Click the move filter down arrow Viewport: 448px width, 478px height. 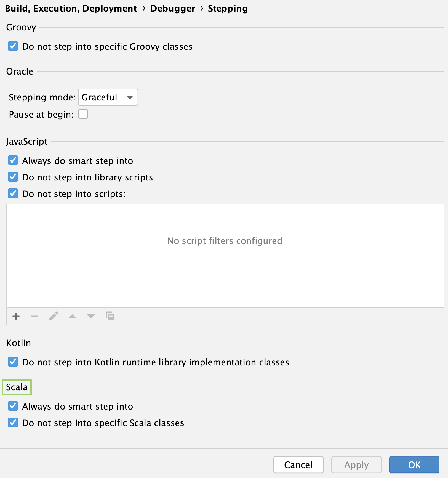[x=91, y=316]
